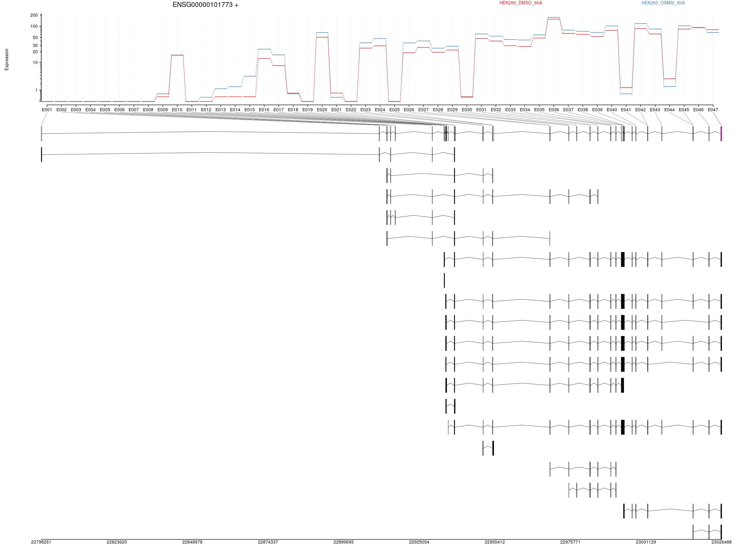
Task: Click genomic coordinate 22874337
Action: 268,542
